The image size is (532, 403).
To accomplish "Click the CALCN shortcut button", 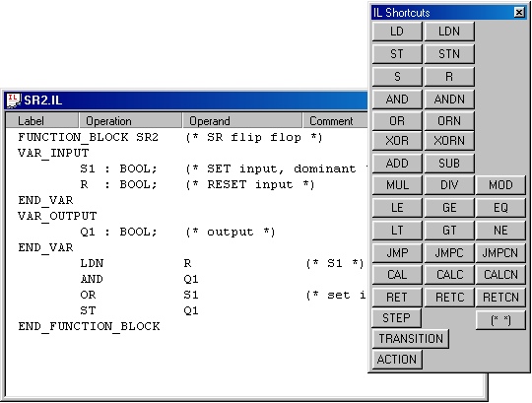I will tap(500, 275).
